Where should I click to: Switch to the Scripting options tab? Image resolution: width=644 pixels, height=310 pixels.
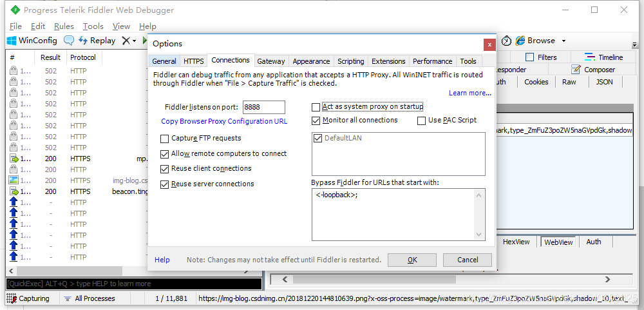pos(351,61)
